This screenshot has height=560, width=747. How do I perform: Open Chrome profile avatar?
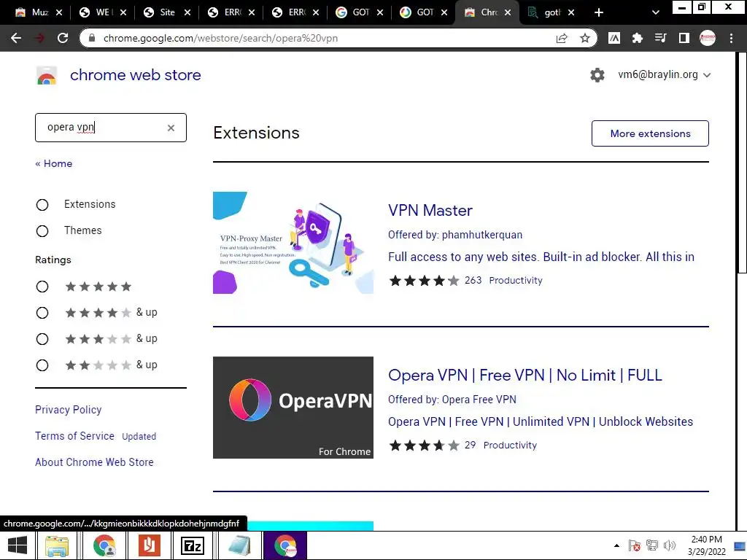708,38
